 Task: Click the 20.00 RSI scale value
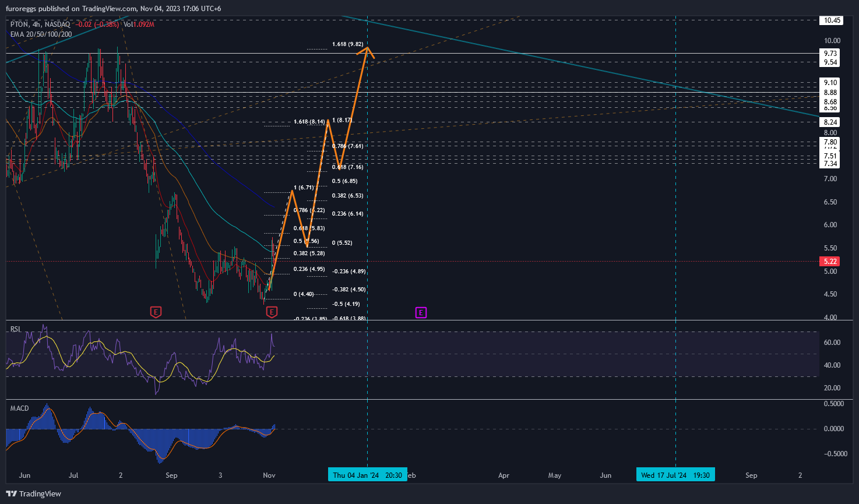point(832,388)
